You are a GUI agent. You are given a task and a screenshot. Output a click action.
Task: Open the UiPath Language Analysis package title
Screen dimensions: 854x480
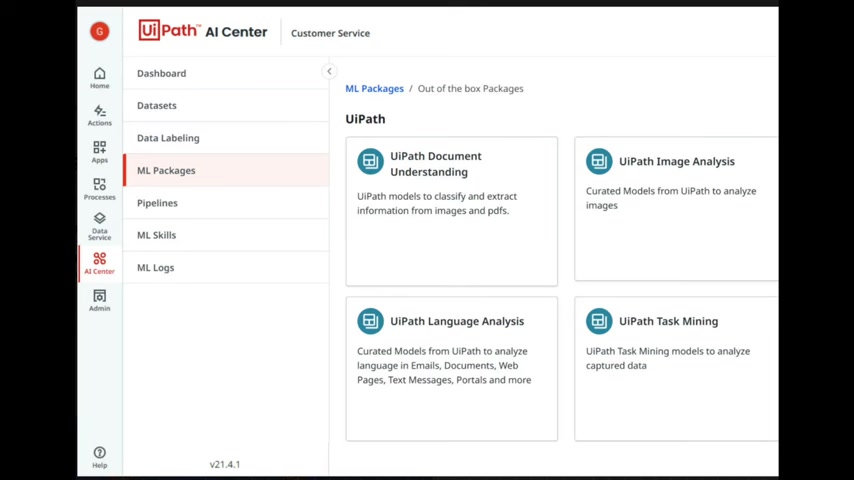(x=457, y=321)
